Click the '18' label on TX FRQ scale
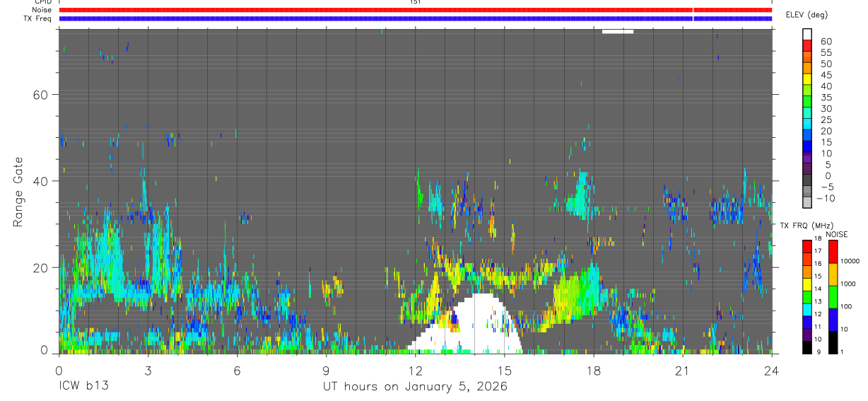The image size is (868, 401). (819, 239)
